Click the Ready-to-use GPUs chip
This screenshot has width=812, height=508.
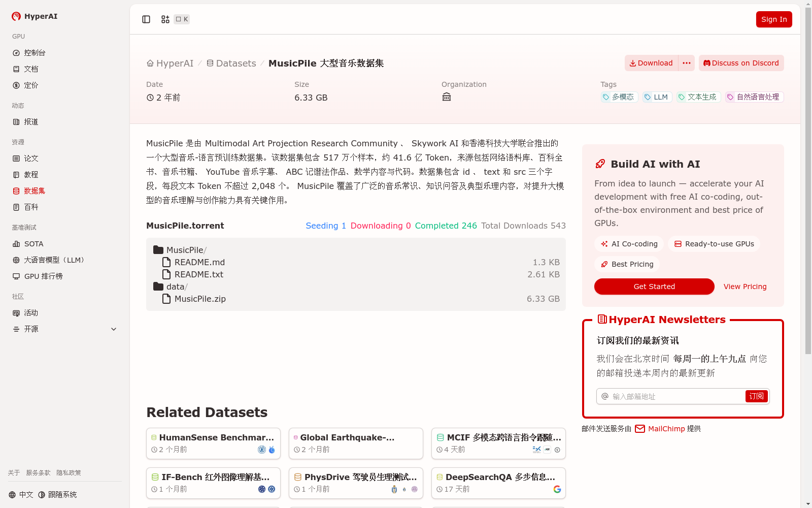tap(714, 244)
